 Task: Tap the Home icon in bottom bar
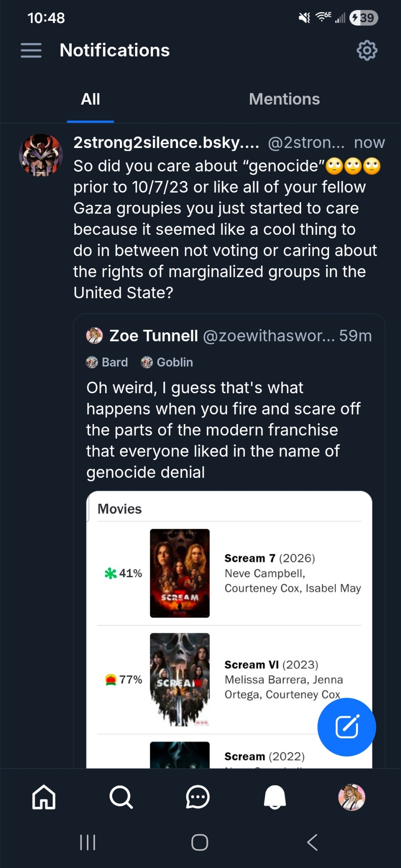[x=44, y=797]
